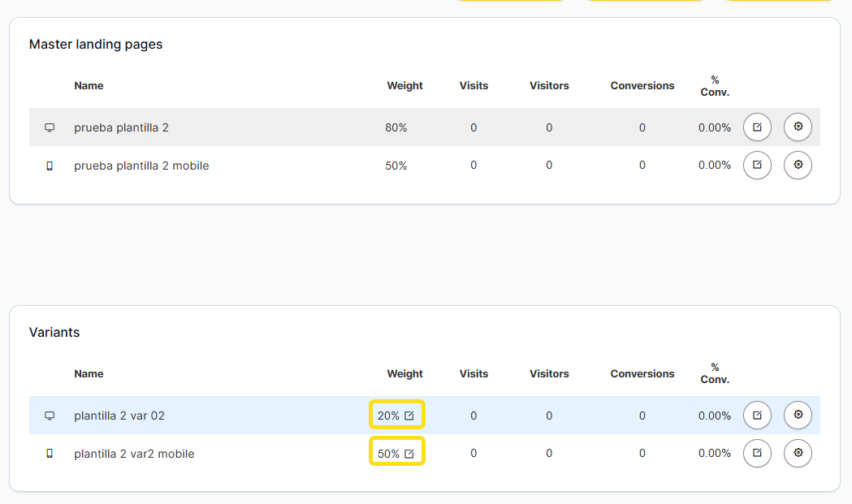This screenshot has height=504, width=852.
Task: Click mobile icon beside prueba plantilla 2 mobile
Action: 50,166
